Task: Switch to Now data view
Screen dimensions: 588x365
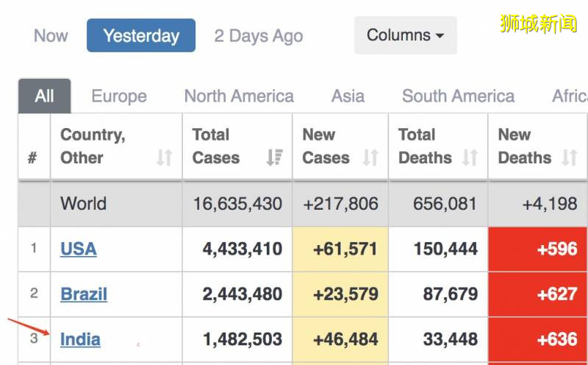Action: point(51,35)
